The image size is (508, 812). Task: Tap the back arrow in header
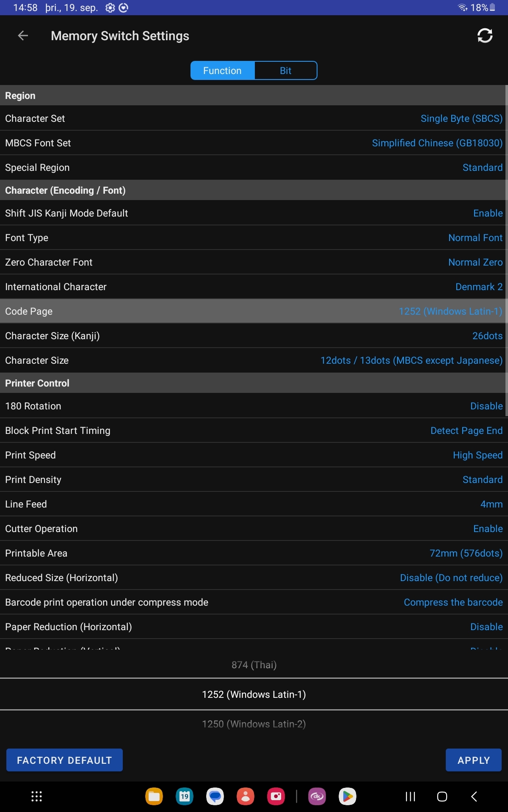coord(23,36)
